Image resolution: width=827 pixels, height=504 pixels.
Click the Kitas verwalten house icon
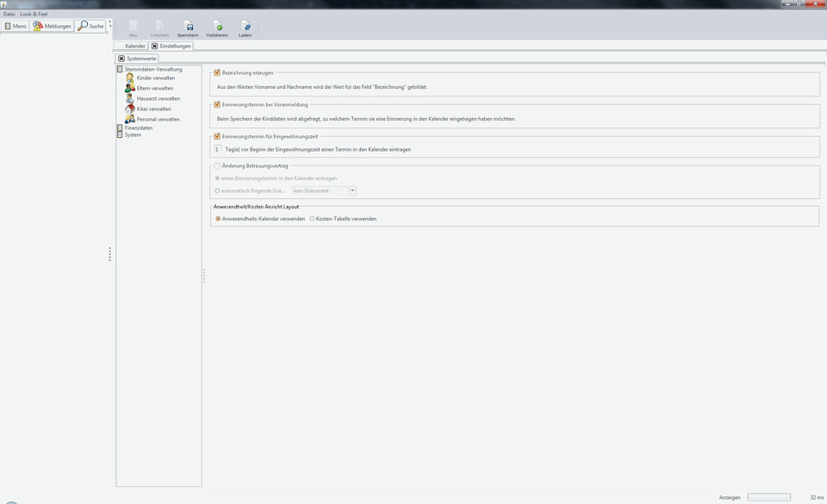point(130,109)
